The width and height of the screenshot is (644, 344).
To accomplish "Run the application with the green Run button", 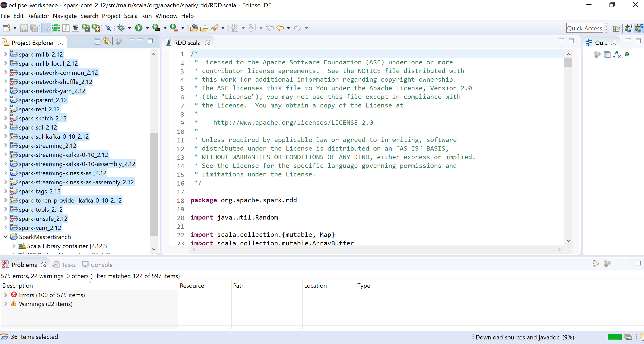I will (139, 28).
